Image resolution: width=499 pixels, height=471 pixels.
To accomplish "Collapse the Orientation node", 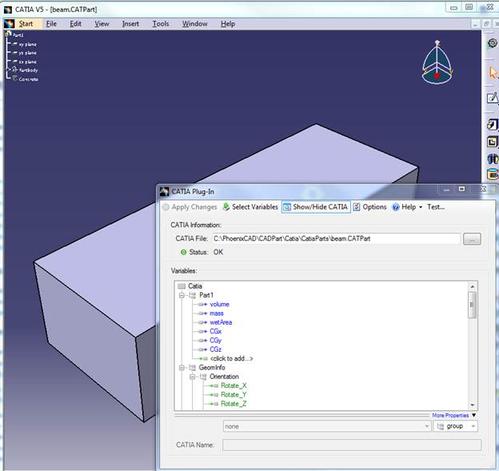I will [x=192, y=377].
